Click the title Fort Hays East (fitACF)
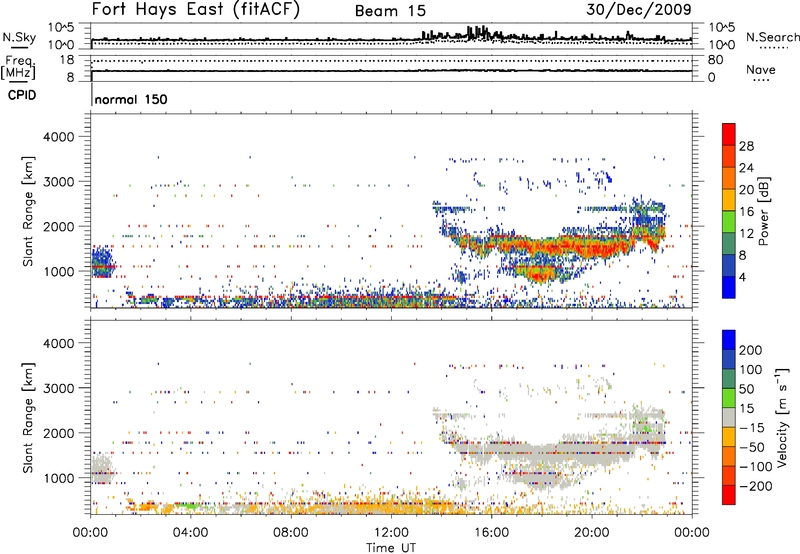Image resolution: width=800 pixels, height=554 pixels. (195, 9)
